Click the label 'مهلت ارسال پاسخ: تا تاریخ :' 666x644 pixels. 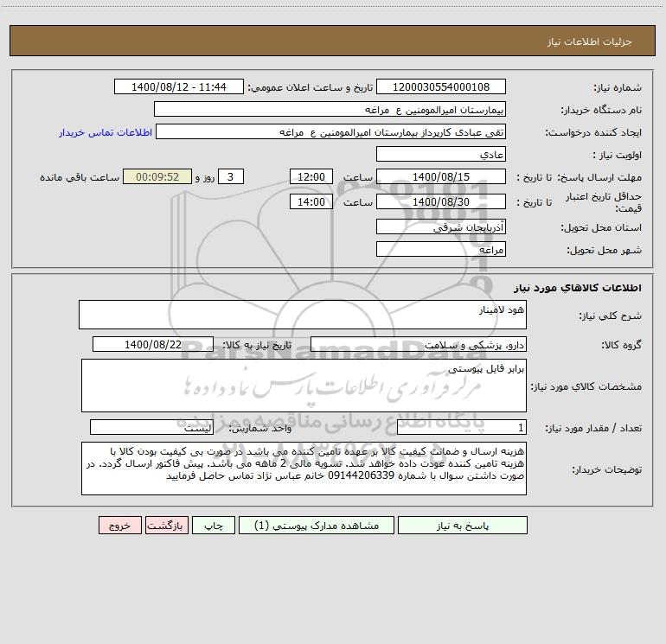point(580,177)
